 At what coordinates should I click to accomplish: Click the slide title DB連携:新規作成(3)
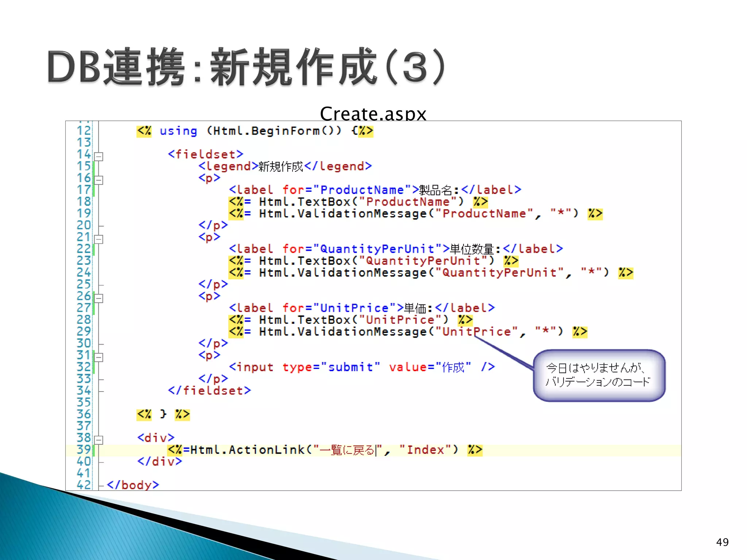point(247,67)
